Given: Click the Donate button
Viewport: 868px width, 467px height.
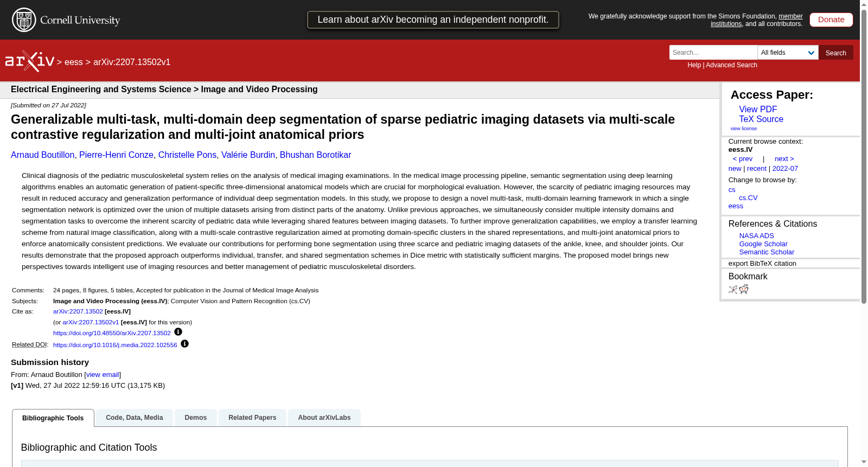Looking at the screenshot, I should [831, 20].
